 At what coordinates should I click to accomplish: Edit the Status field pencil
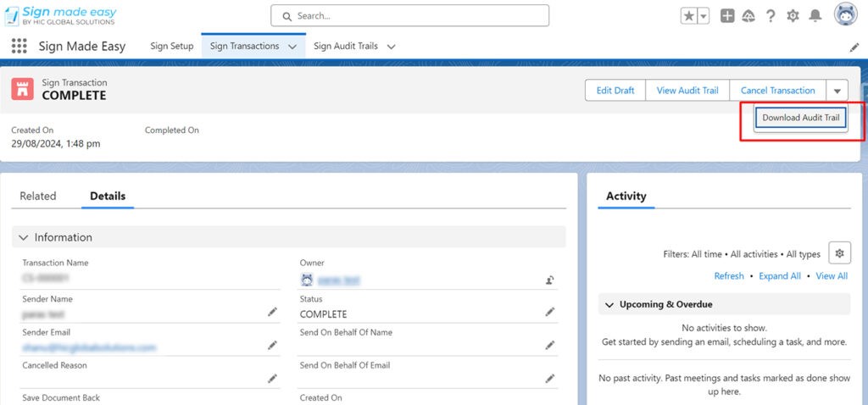(549, 312)
